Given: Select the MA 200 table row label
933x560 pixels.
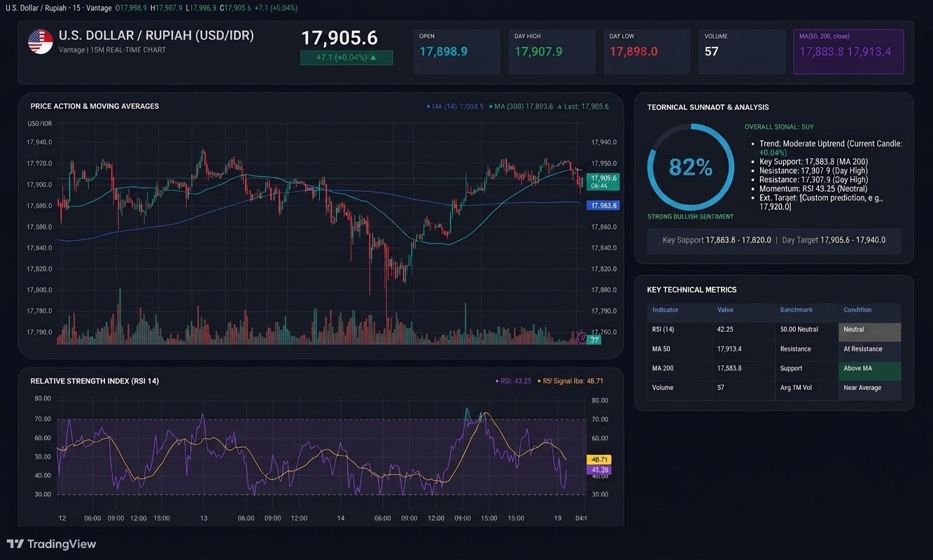Looking at the screenshot, I should click(x=664, y=368).
